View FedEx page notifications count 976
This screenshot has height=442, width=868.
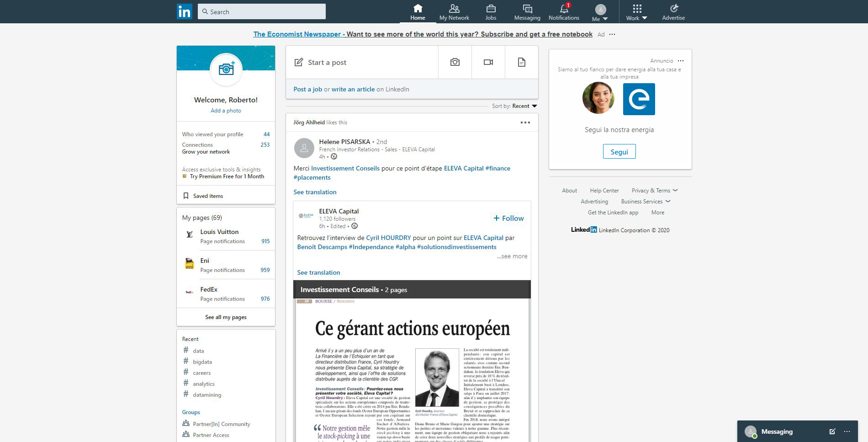(x=265, y=299)
